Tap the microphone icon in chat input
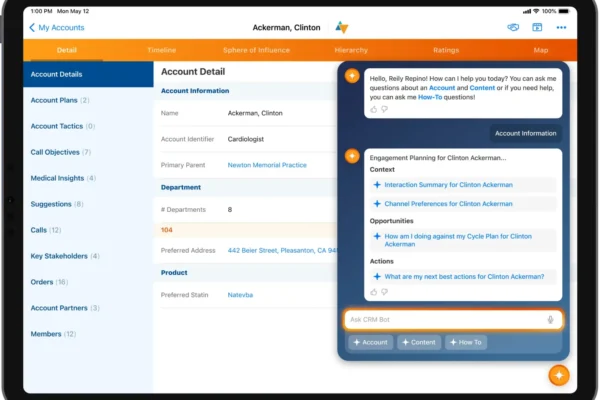This screenshot has width=600, height=400. click(550, 320)
